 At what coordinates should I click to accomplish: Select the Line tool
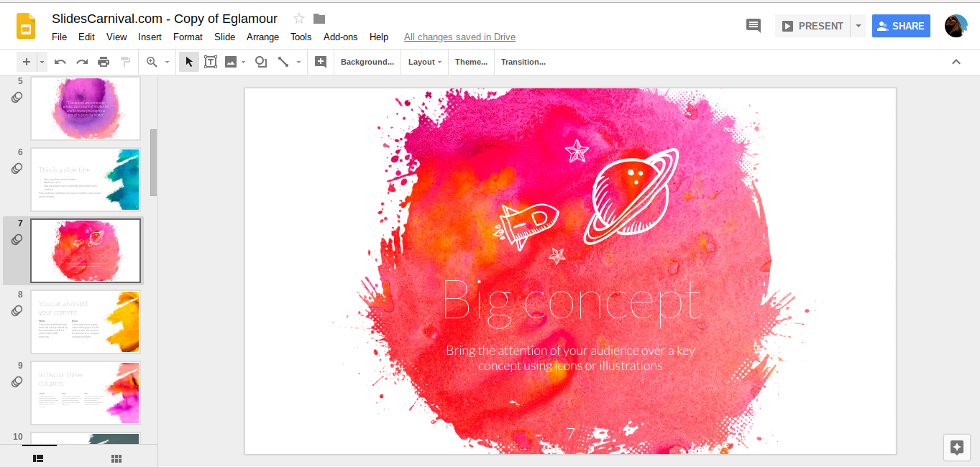tap(283, 62)
